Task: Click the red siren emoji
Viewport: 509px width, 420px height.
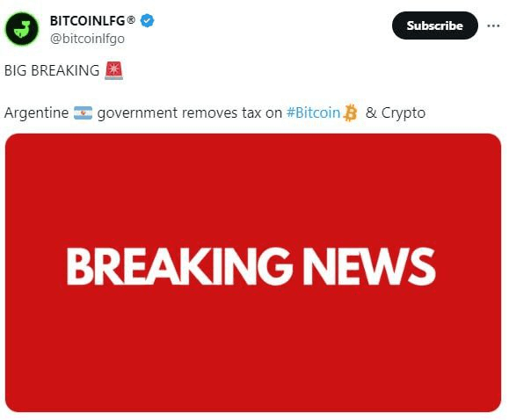Action: [x=114, y=70]
